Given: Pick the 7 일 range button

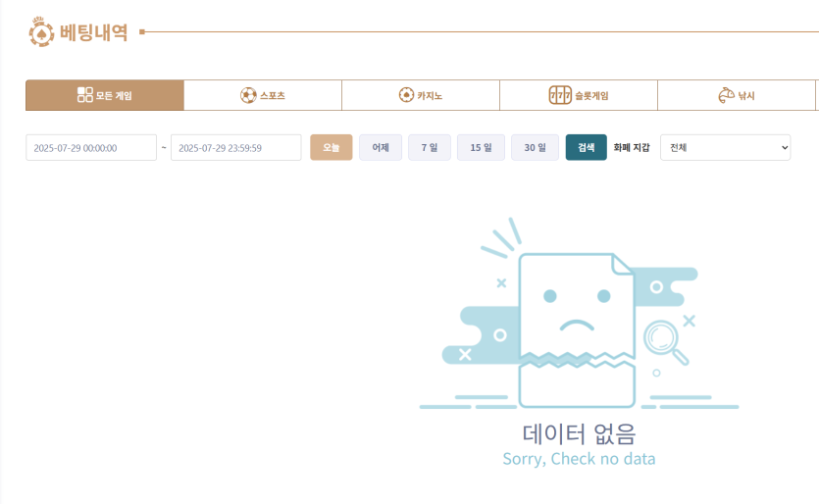Looking at the screenshot, I should (430, 147).
